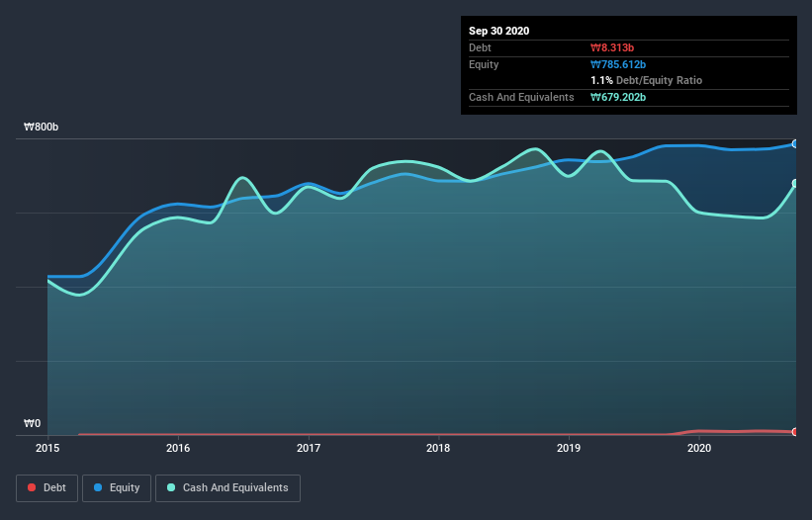Toggle the Equity legend button
The image size is (812, 520).
tap(117, 488)
